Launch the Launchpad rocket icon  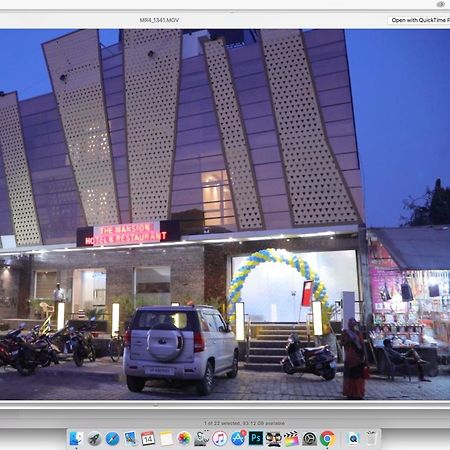(x=95, y=439)
